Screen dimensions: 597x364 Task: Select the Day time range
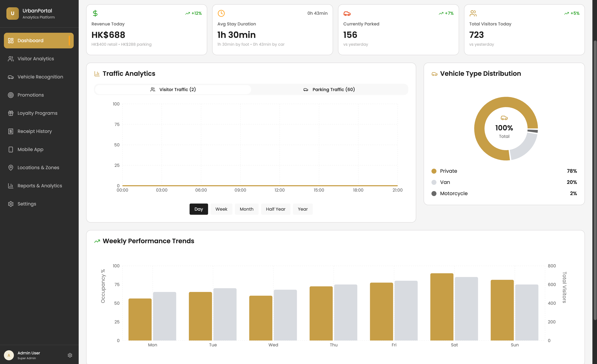point(198,209)
